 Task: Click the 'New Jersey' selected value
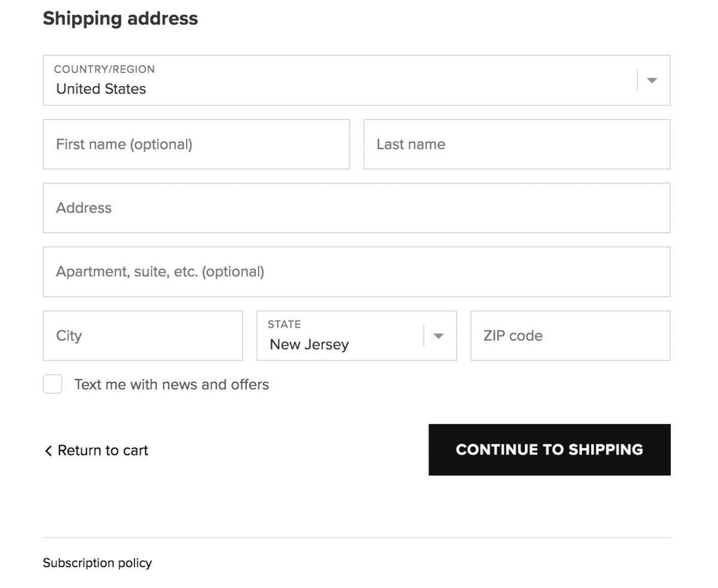pos(309,345)
